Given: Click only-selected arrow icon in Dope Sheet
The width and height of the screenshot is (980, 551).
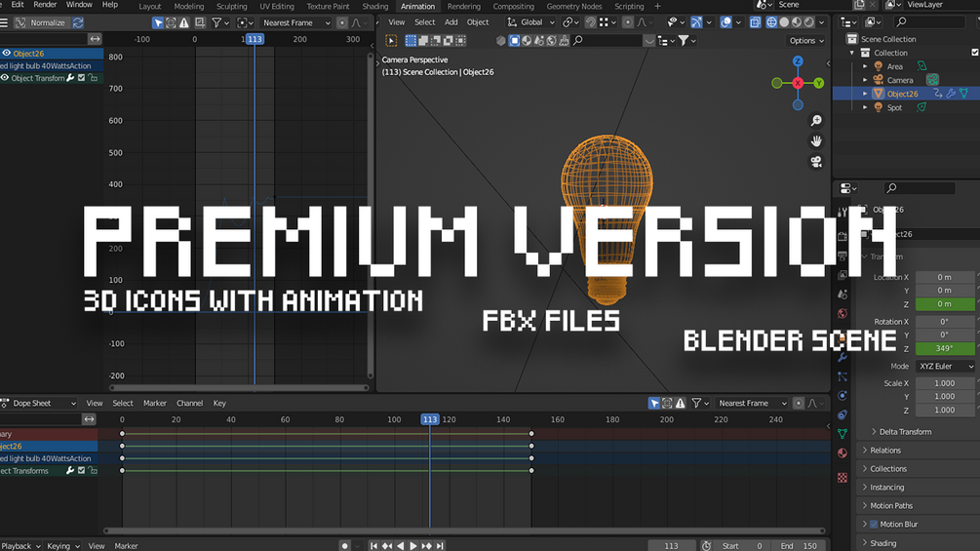Looking at the screenshot, I should coord(654,404).
